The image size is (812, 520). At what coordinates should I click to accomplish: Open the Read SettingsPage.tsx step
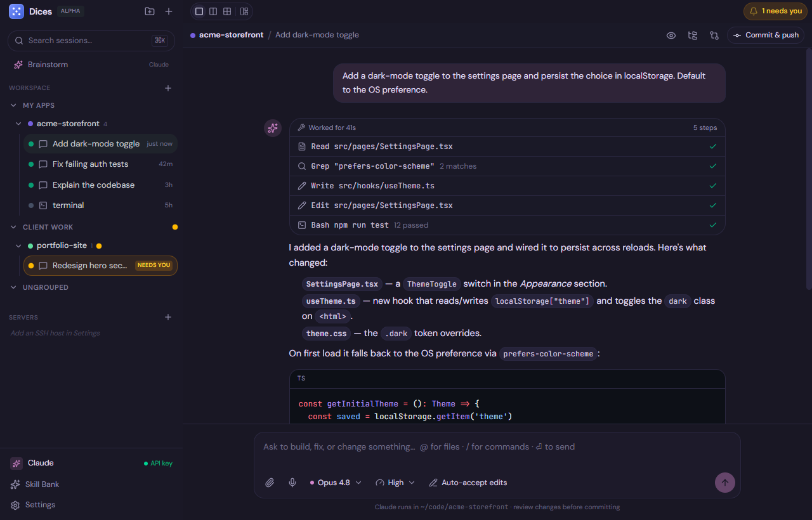click(507, 146)
